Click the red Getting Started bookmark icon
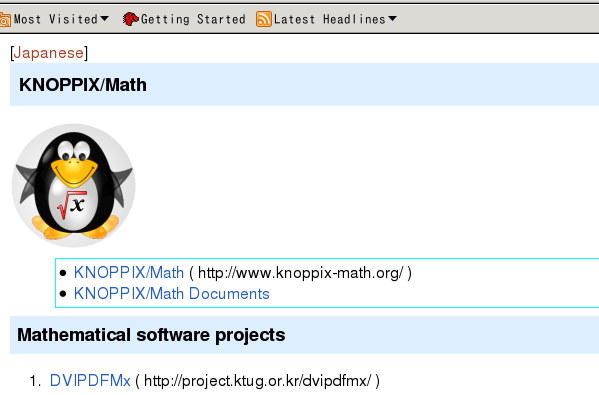This screenshot has width=599, height=395. tap(131, 19)
